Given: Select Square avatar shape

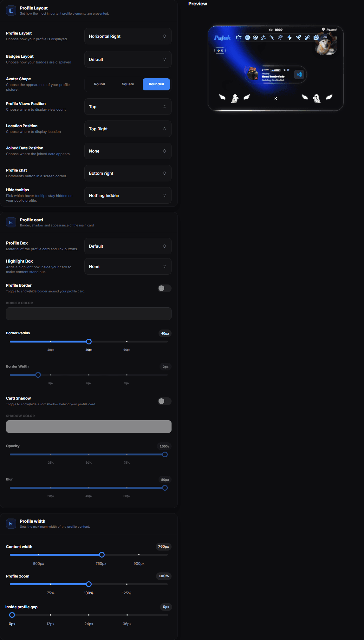Looking at the screenshot, I should pyautogui.click(x=128, y=84).
